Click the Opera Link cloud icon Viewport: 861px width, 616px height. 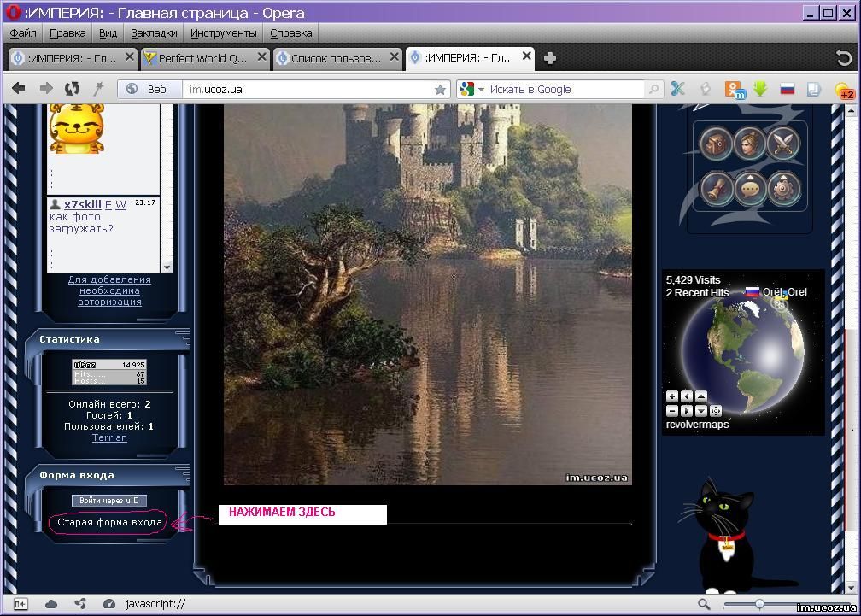[51, 604]
